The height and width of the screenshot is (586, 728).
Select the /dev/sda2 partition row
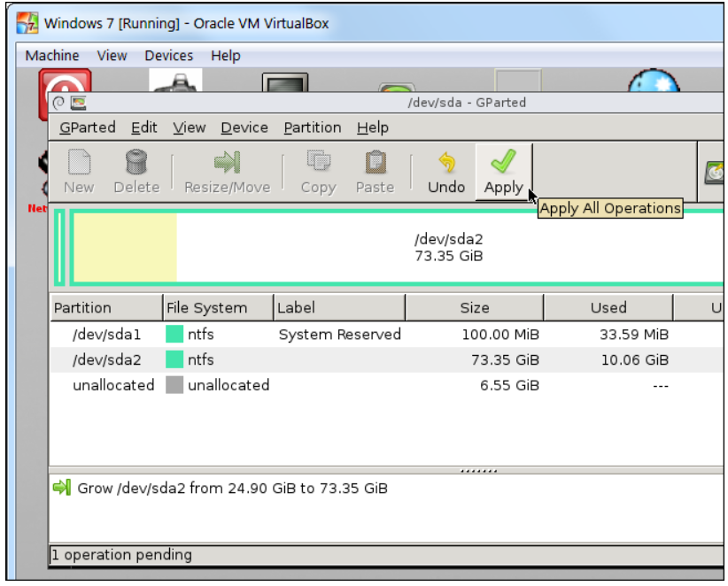click(386, 359)
